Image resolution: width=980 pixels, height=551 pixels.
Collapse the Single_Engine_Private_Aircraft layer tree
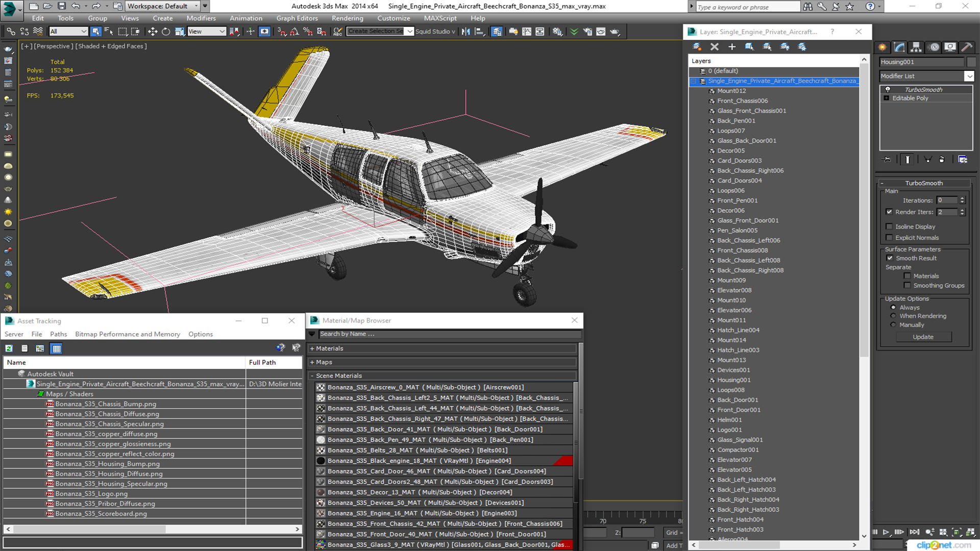pos(694,81)
